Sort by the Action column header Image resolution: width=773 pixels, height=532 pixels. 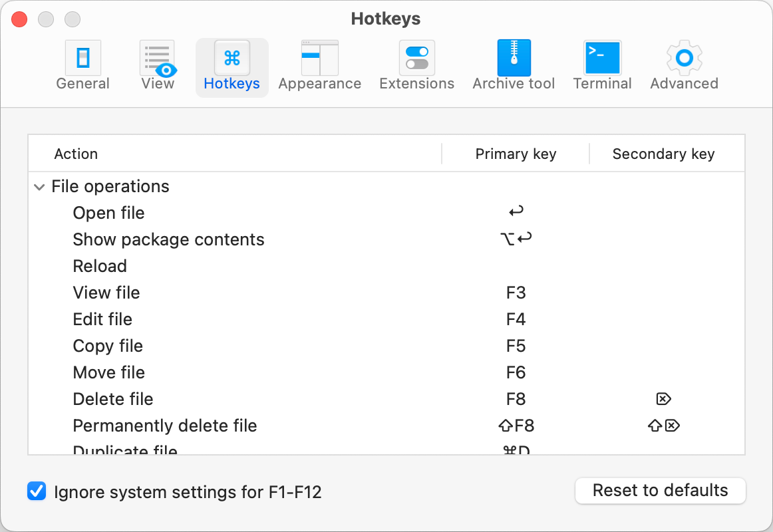coord(76,154)
